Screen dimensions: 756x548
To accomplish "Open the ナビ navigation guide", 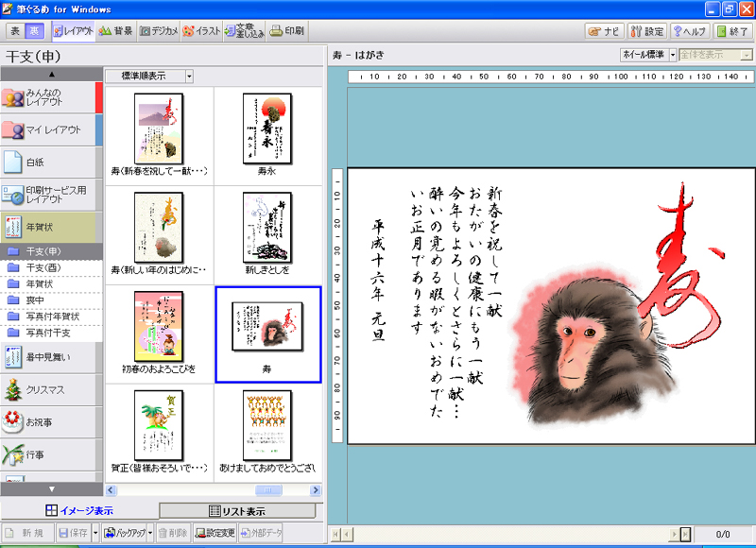I will (x=604, y=30).
